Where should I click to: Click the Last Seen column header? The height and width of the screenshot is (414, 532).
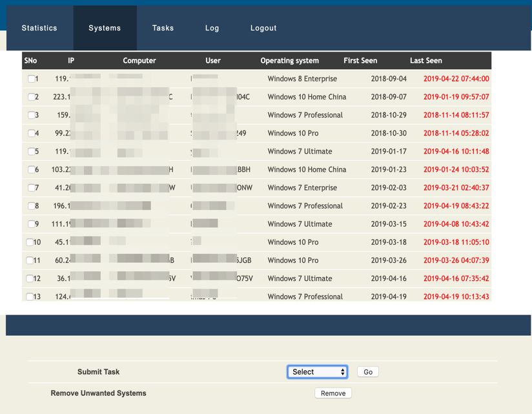coord(425,61)
